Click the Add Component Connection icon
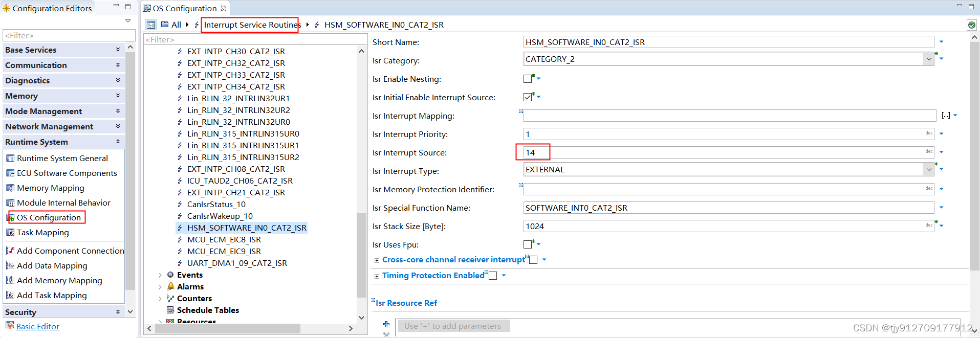The width and height of the screenshot is (980, 338). 10,251
